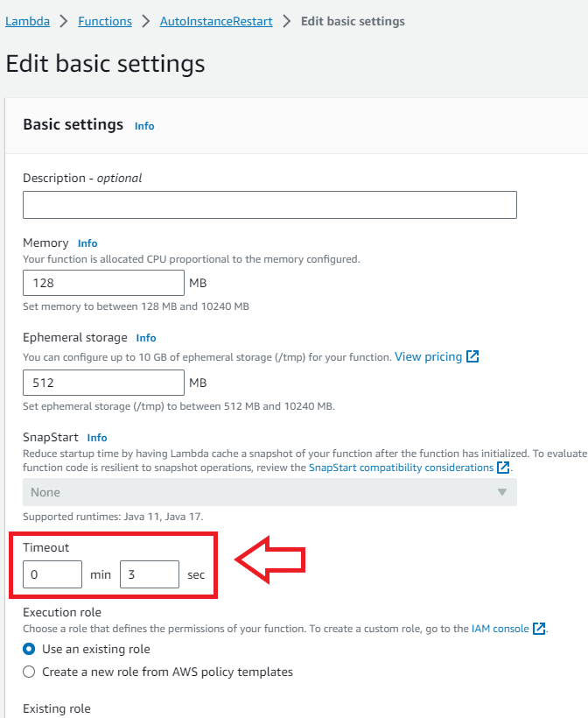Viewport: 588px width, 718px height.
Task: Click the Timeout seconds field showing 3
Action: click(x=149, y=574)
